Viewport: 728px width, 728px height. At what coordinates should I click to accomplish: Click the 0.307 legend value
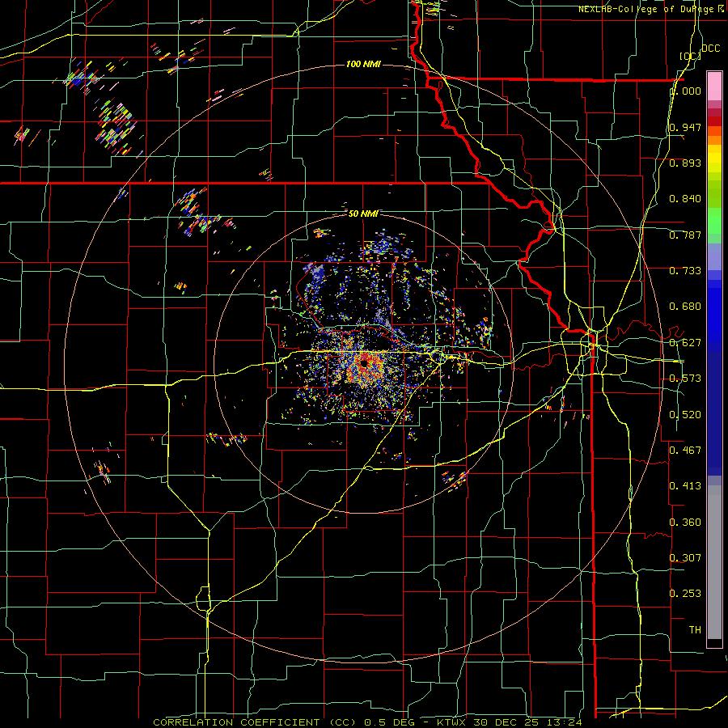(x=685, y=558)
